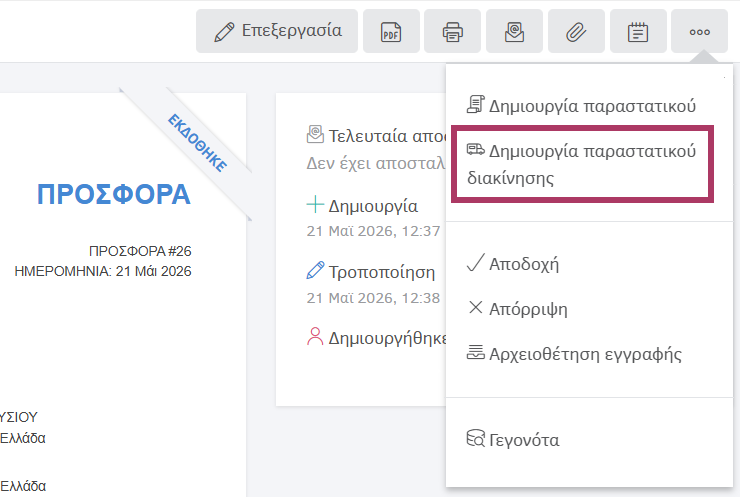Select Αποδοχή to accept the offer
This screenshot has height=497, width=740.
tap(513, 264)
